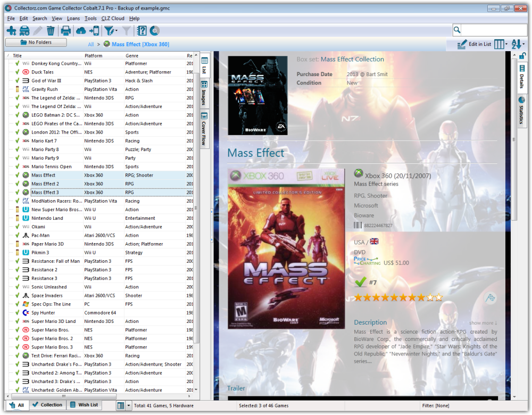The height and width of the screenshot is (415, 532).
Task: Click the Print toolbar icon
Action: (65, 31)
